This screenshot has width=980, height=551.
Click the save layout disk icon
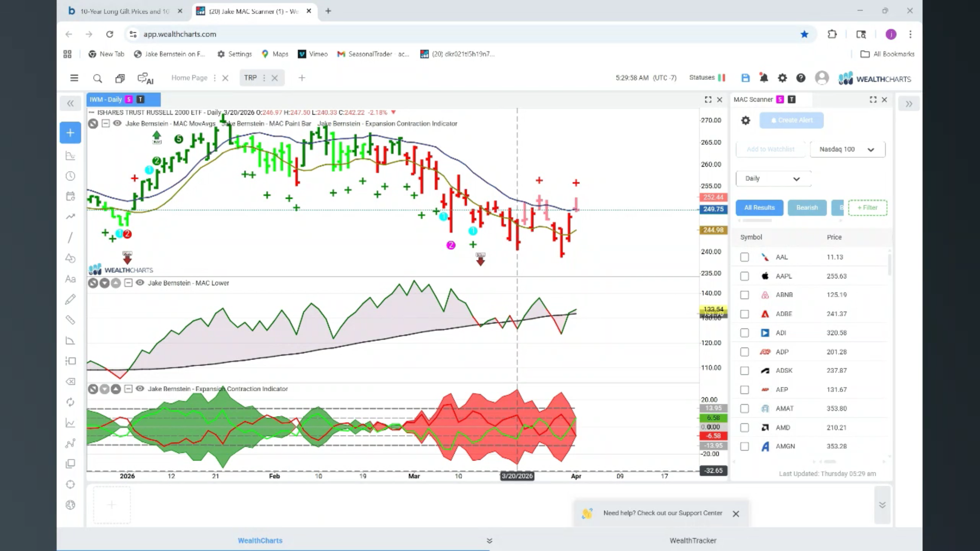coord(745,78)
